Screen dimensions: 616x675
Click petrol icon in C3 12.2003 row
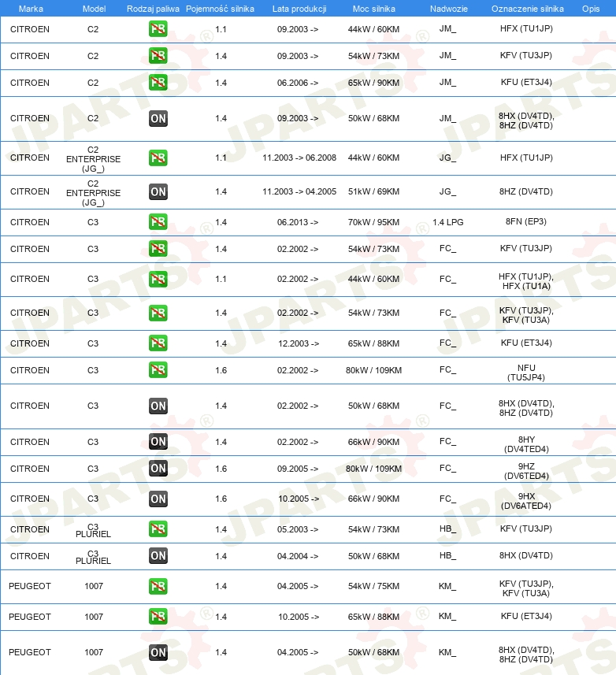point(158,343)
